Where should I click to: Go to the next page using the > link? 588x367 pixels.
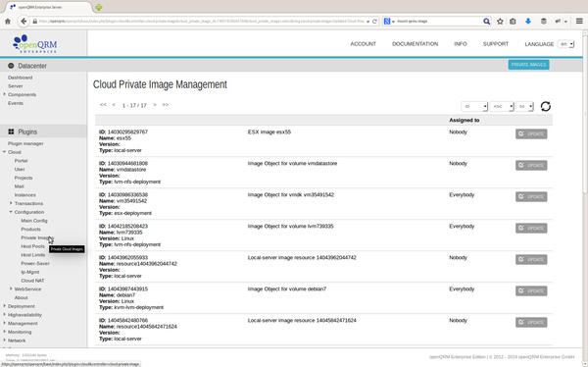(x=155, y=105)
